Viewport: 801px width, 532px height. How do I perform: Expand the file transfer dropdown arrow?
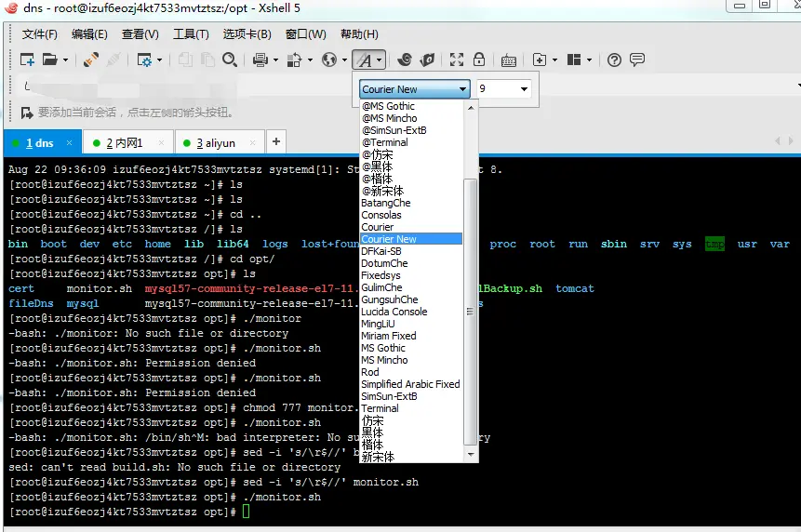pyautogui.click(x=310, y=60)
